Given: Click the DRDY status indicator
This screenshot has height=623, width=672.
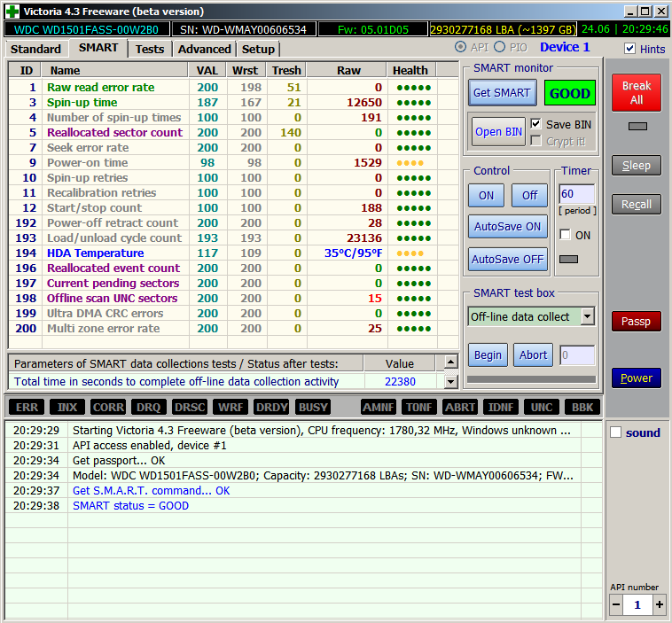Looking at the screenshot, I should pos(271,407).
